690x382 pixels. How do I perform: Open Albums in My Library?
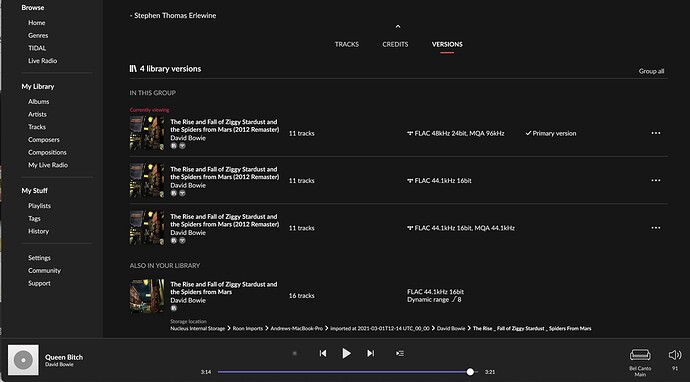(x=39, y=101)
